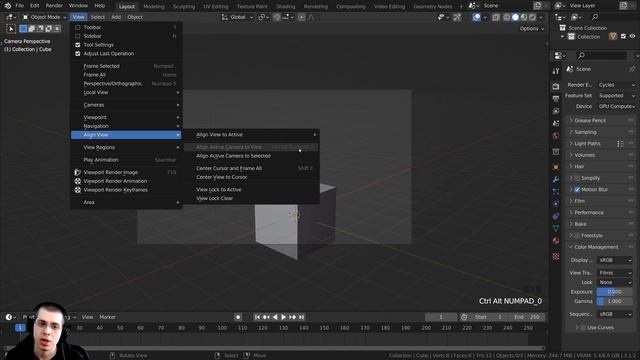Open the Material properties tab icon
Viewport: 640px width, 360px height.
(556, 241)
